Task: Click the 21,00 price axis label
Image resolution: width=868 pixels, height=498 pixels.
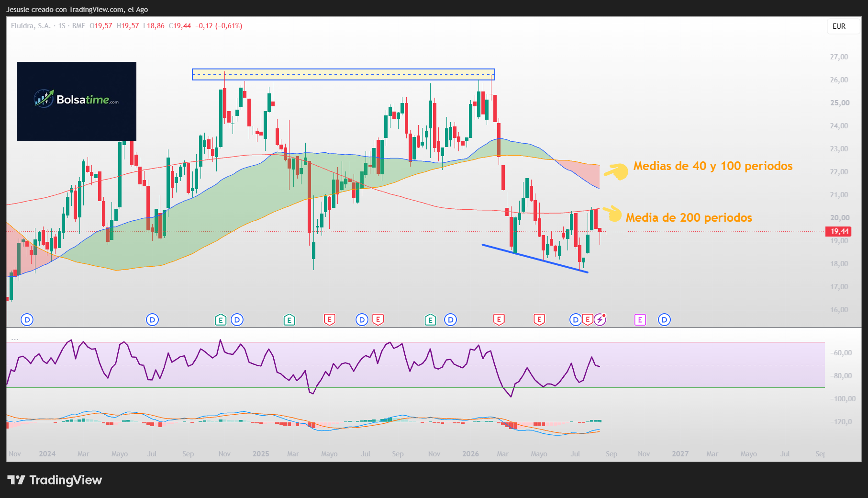Action: 839,195
